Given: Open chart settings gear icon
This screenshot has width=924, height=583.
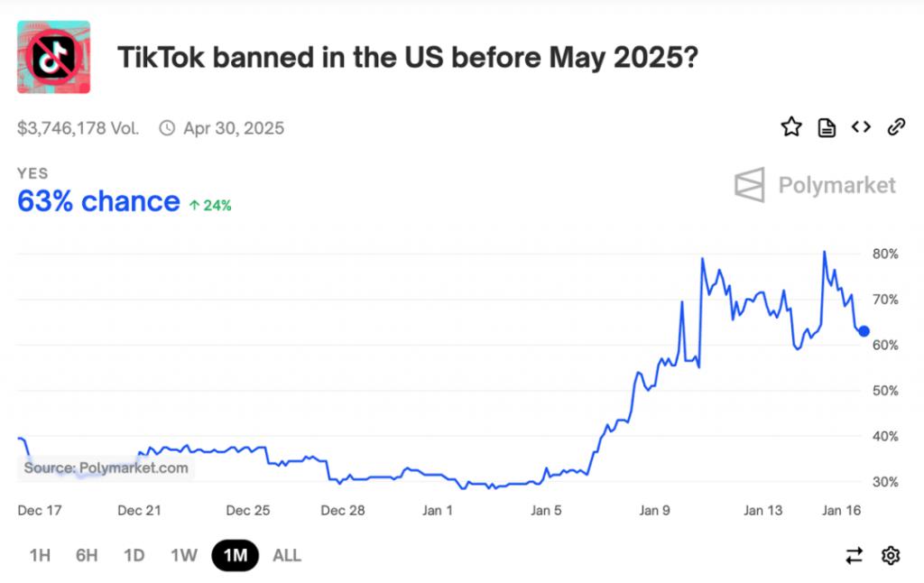Looking at the screenshot, I should pos(891,555).
